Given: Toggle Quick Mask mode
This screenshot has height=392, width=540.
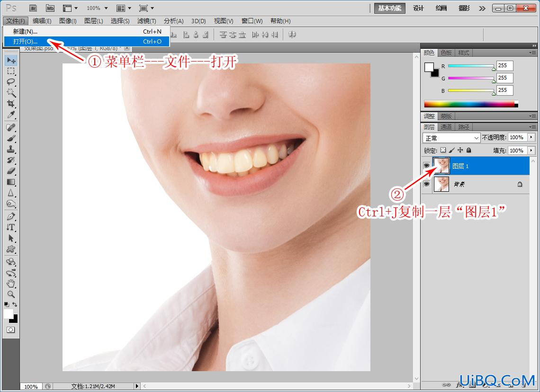Looking at the screenshot, I should point(11,330).
